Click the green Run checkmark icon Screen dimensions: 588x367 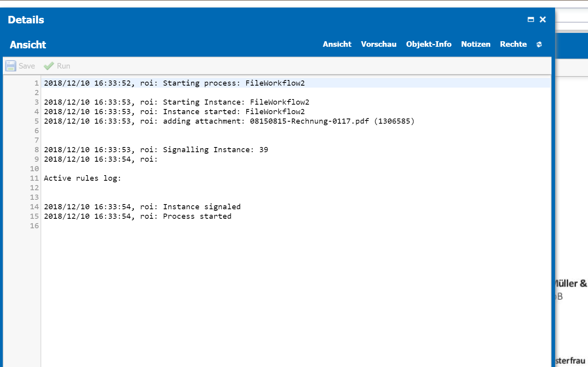pos(49,66)
